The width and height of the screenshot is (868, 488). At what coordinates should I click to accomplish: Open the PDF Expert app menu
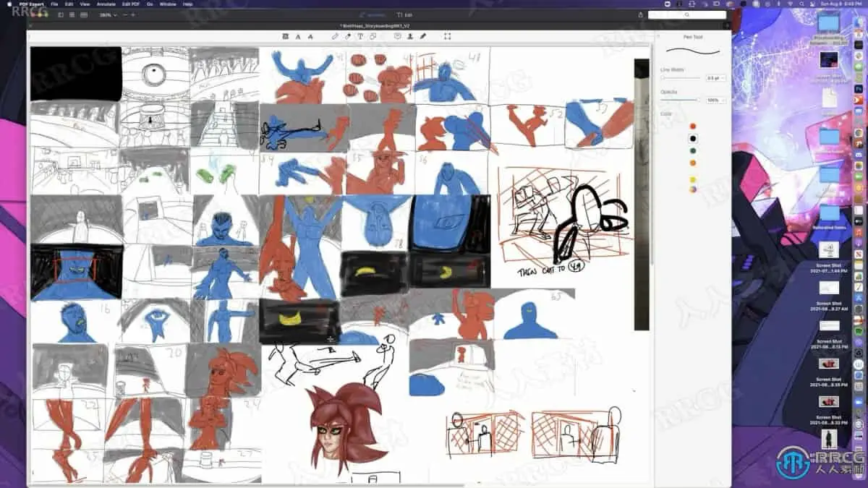pos(31,4)
